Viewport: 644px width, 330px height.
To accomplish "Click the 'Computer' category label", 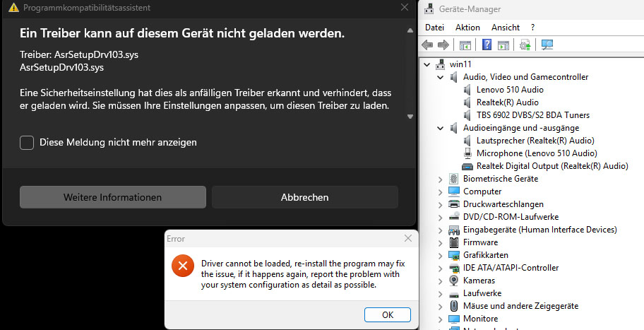I will tap(482, 191).
